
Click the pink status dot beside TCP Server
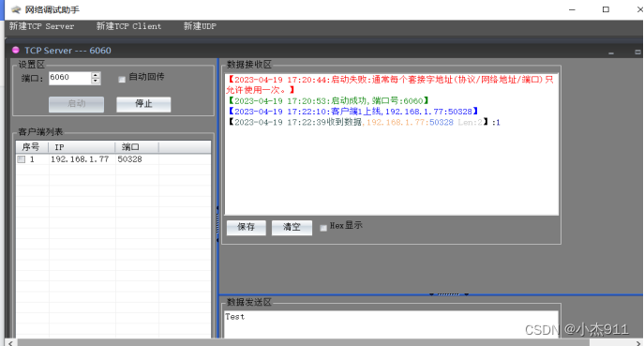(16, 50)
